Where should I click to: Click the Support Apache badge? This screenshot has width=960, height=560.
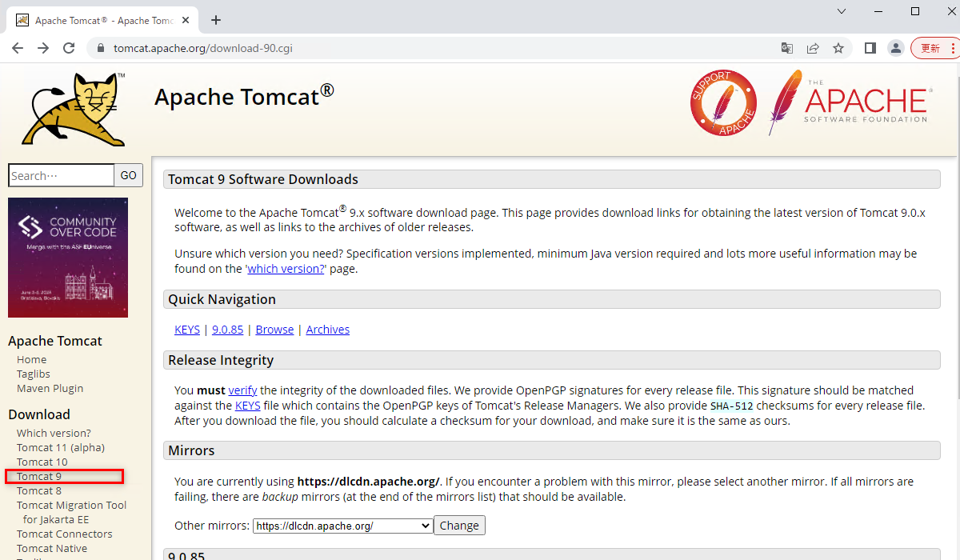click(723, 103)
